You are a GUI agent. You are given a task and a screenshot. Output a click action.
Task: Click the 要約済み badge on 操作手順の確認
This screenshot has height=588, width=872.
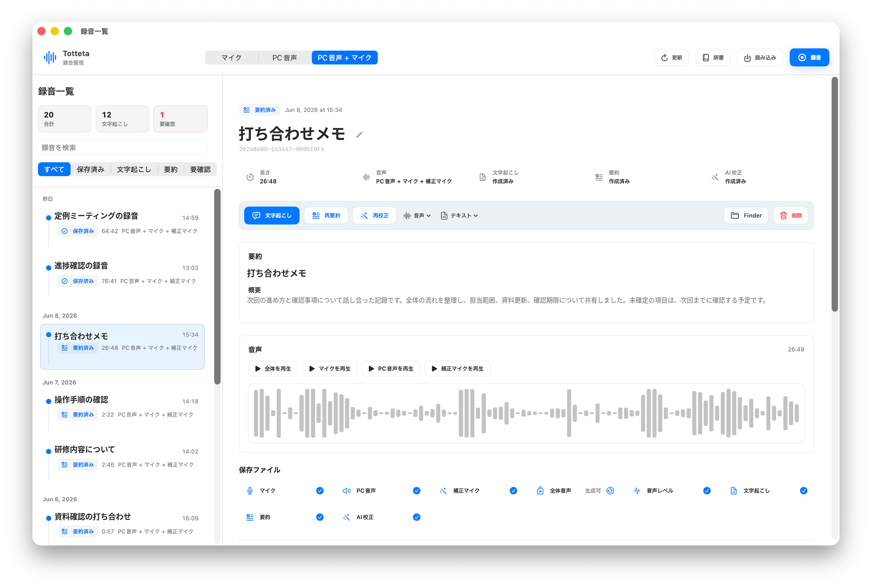pyautogui.click(x=78, y=415)
